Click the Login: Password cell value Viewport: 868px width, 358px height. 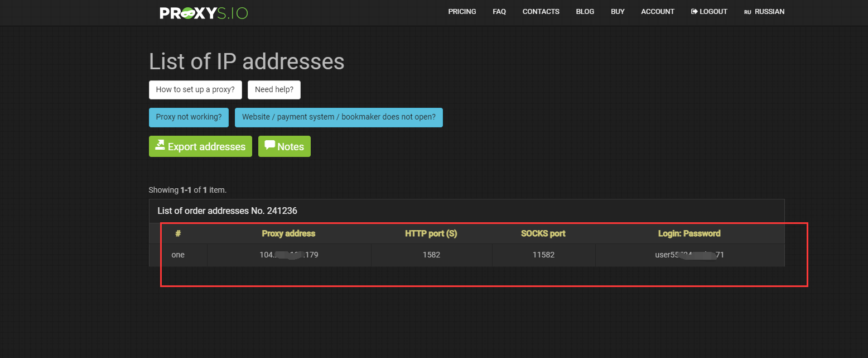click(x=689, y=255)
